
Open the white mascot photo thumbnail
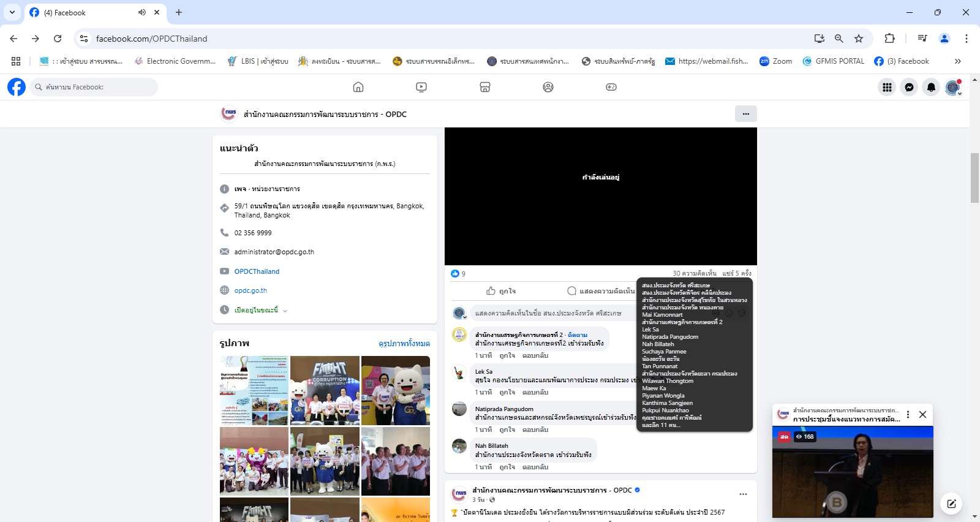[396, 390]
